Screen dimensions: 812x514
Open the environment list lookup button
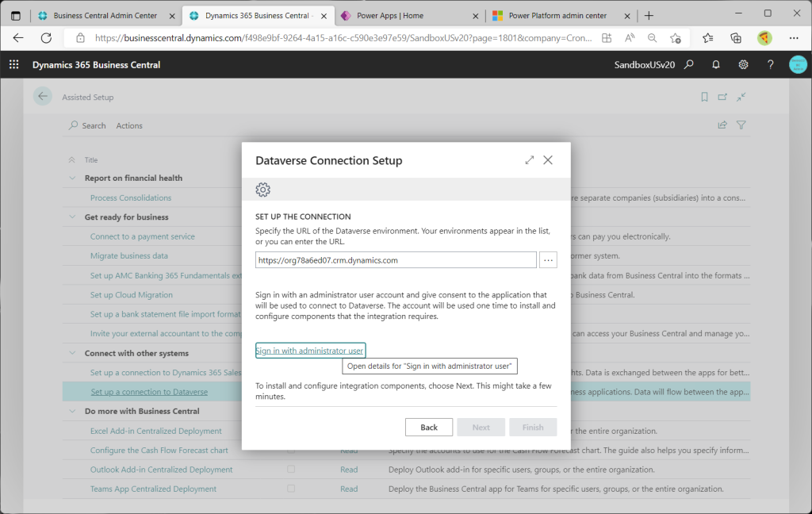548,260
